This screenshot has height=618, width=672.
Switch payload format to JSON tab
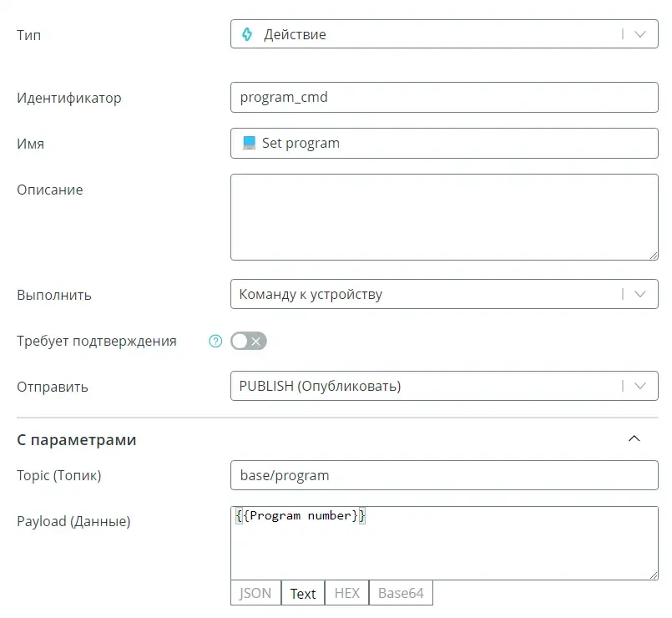(x=255, y=593)
